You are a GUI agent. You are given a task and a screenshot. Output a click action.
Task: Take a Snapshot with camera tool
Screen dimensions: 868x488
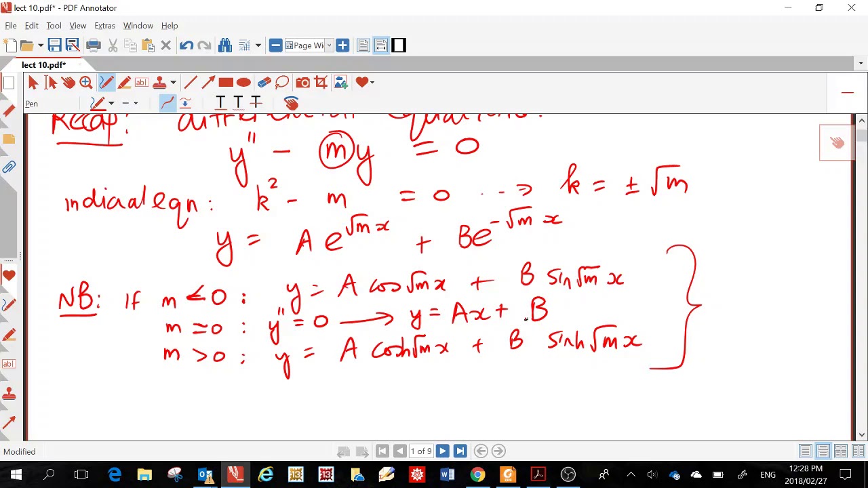point(303,83)
